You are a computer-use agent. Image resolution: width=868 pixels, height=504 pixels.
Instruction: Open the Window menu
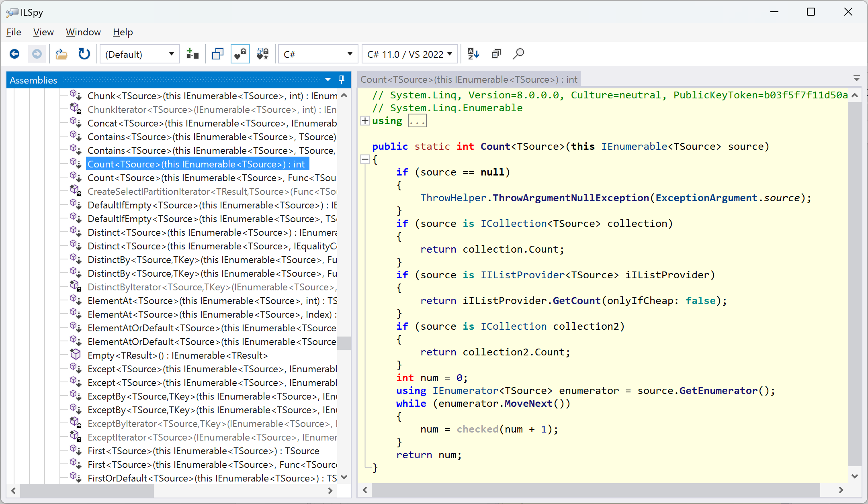[83, 32]
